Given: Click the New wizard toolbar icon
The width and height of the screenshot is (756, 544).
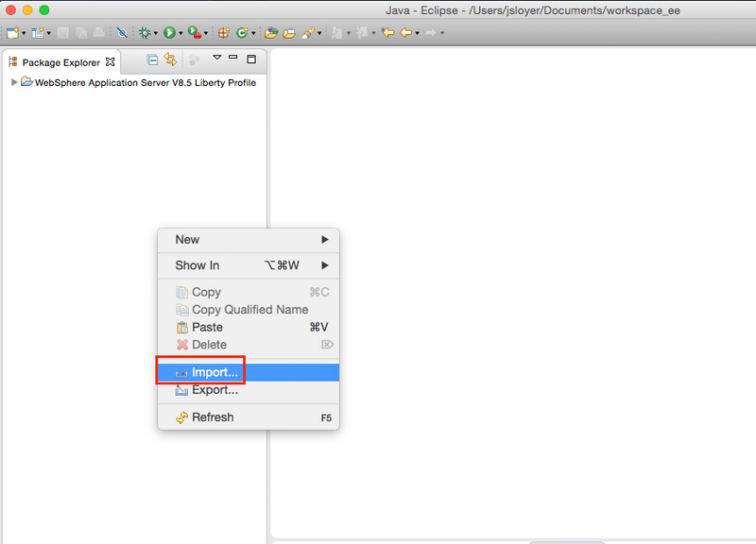Looking at the screenshot, I should pos(12,33).
